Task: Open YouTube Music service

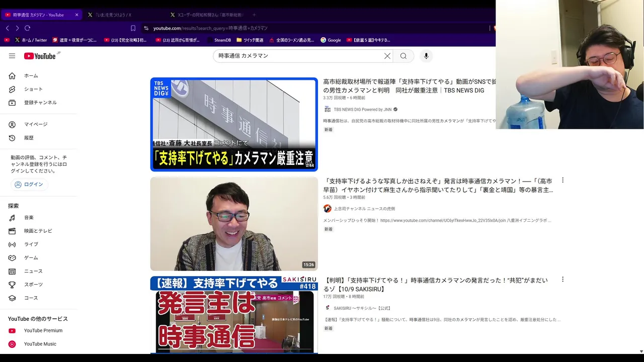Action: [40, 344]
